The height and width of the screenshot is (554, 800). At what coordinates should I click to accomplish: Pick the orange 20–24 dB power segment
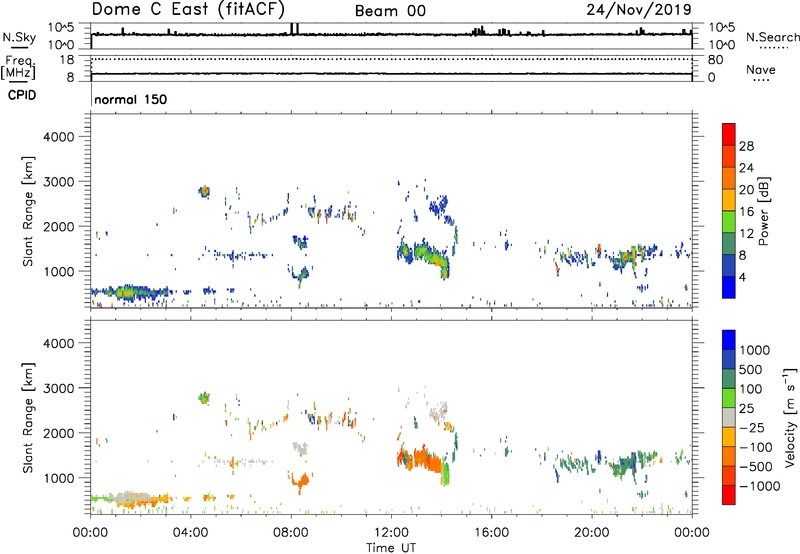[729, 178]
